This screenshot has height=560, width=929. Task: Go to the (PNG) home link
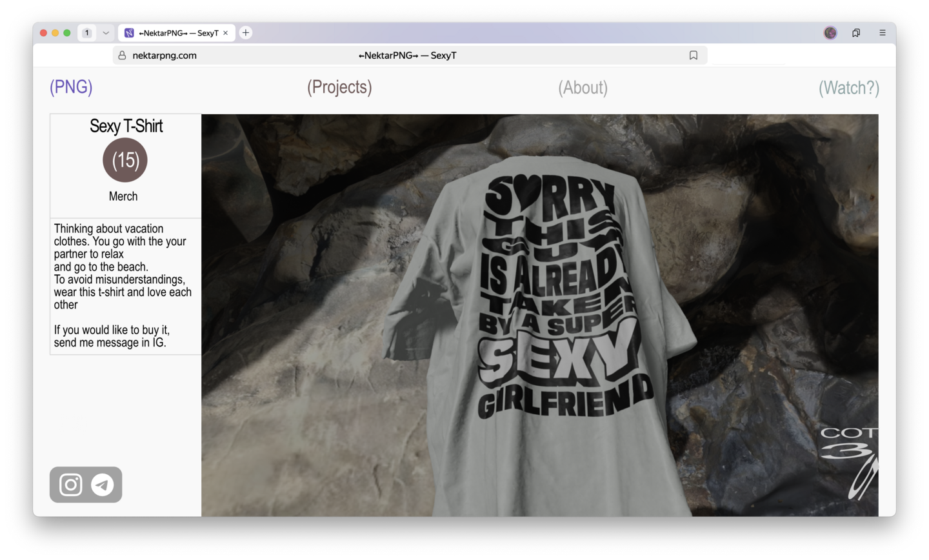point(71,87)
